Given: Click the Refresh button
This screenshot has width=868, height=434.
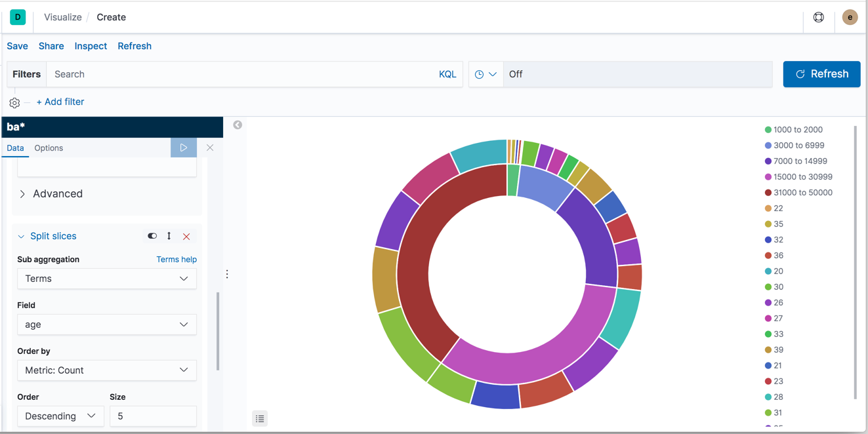Looking at the screenshot, I should click(x=821, y=74).
